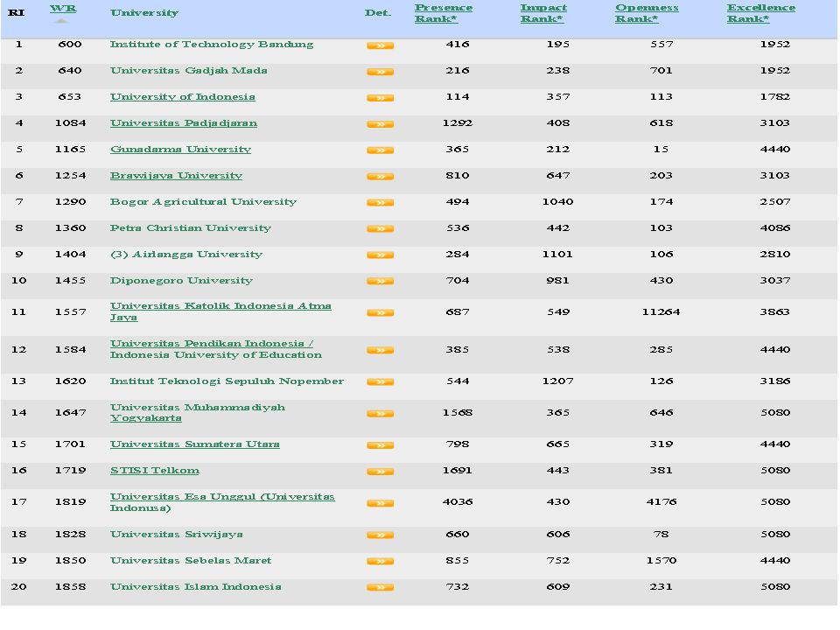
Task: Open Universitas Sumatera Utara link
Action: click(x=195, y=444)
